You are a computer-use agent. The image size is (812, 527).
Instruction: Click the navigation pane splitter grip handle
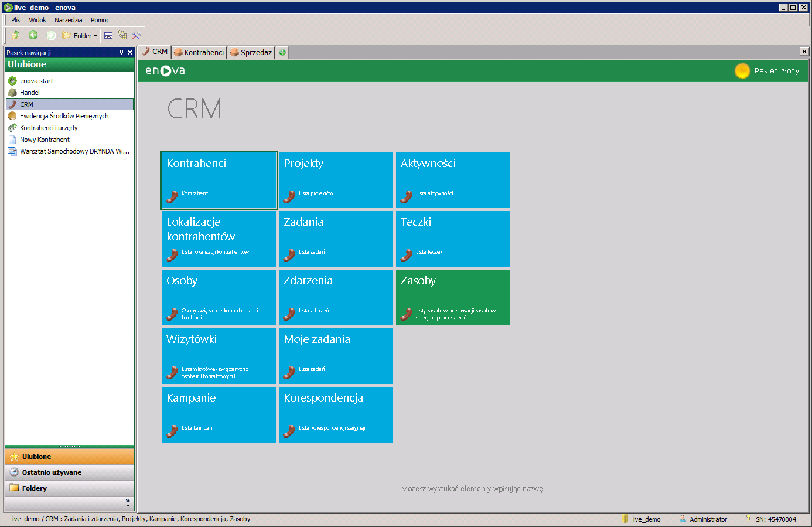tap(70, 447)
